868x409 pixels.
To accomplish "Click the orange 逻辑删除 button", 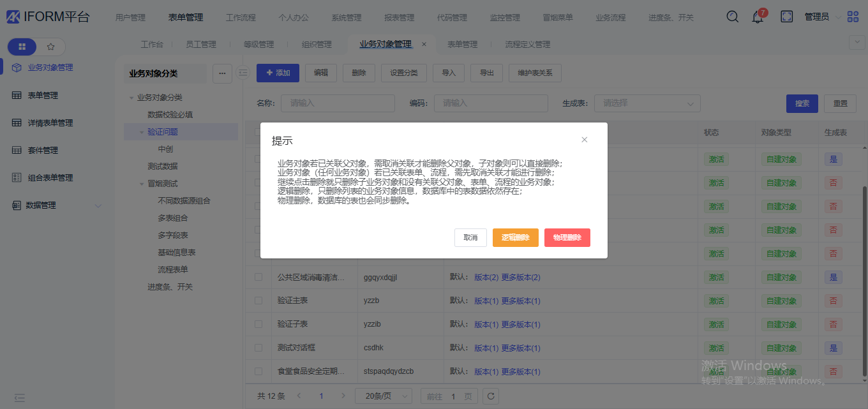I will (x=515, y=237).
